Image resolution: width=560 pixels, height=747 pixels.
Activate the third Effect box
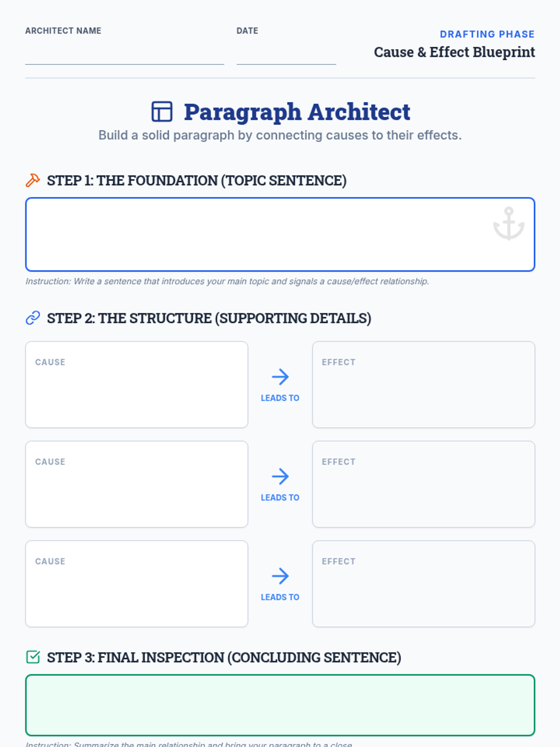pyautogui.click(x=423, y=584)
